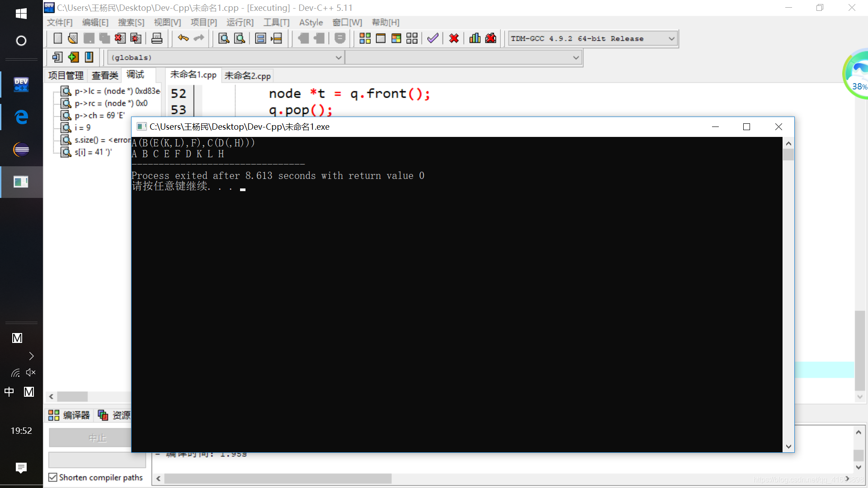
Task: Click the Undo arrow icon
Action: click(183, 38)
